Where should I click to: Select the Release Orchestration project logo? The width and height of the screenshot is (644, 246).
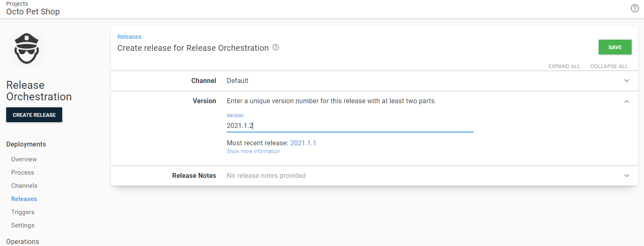pyautogui.click(x=26, y=48)
